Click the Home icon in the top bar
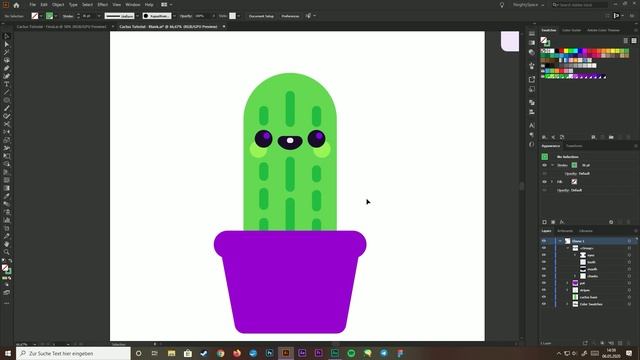Screen dimensions: 640x360 pyautogui.click(x=16, y=5)
